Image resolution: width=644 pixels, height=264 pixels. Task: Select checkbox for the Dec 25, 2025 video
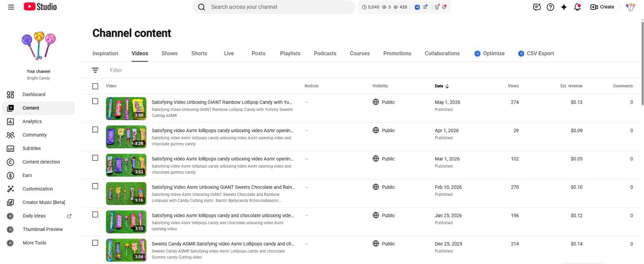click(95, 243)
